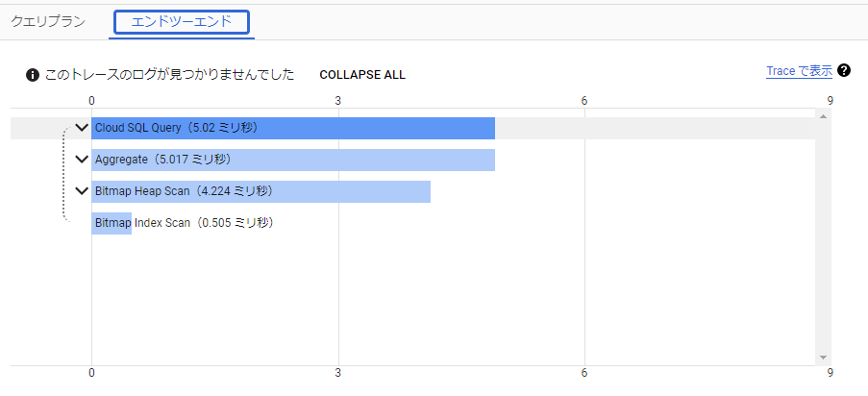Click the scrollbar down arrow
The width and height of the screenshot is (868, 396).
tap(823, 358)
